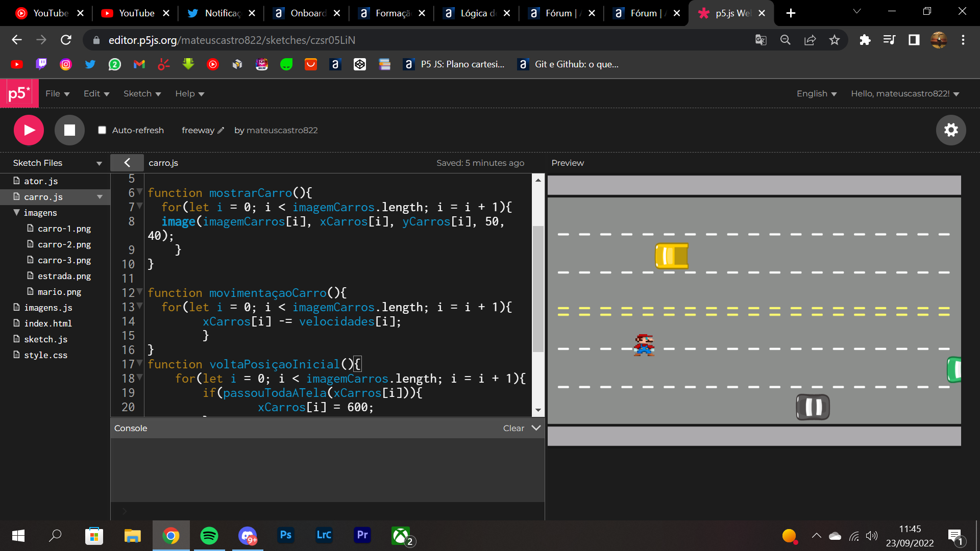Open the Sketch Files dropdown arrow
This screenshot has height=551, width=980.
(x=99, y=163)
